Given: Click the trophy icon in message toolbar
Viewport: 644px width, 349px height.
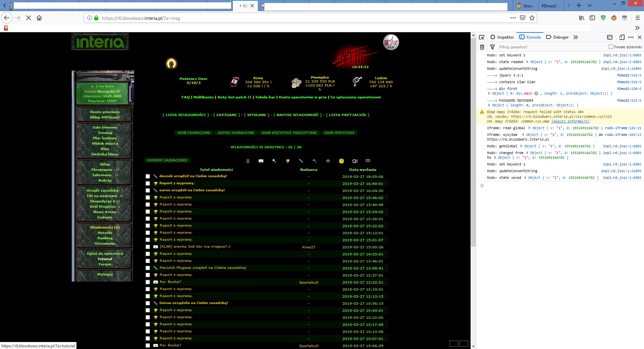Looking at the screenshot, I should [x=287, y=161].
